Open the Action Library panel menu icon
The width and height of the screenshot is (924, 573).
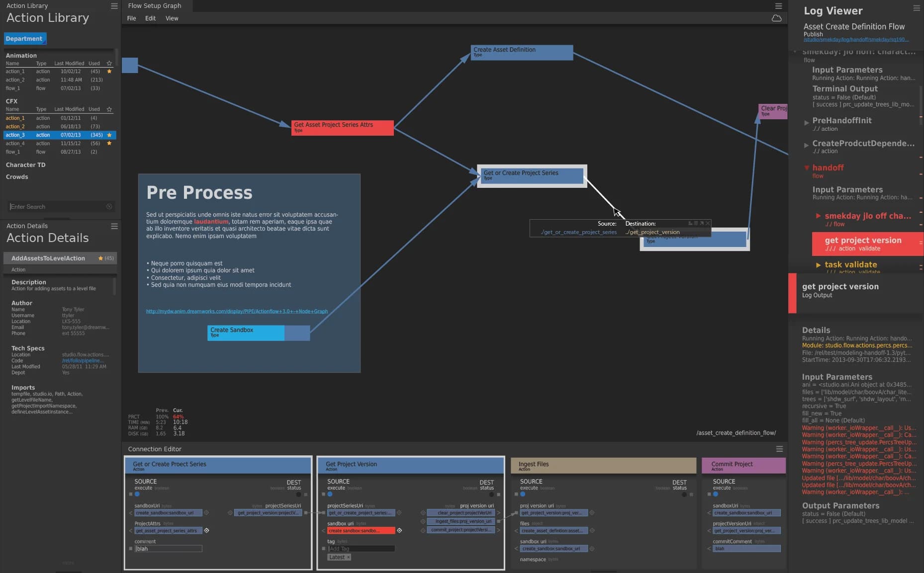point(114,6)
